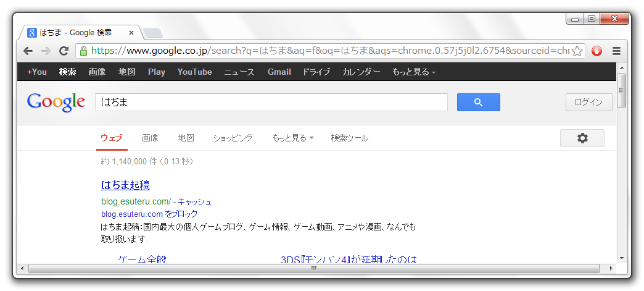Go back with the browser back arrow
Screen dimensions: 644x291
coord(28,51)
